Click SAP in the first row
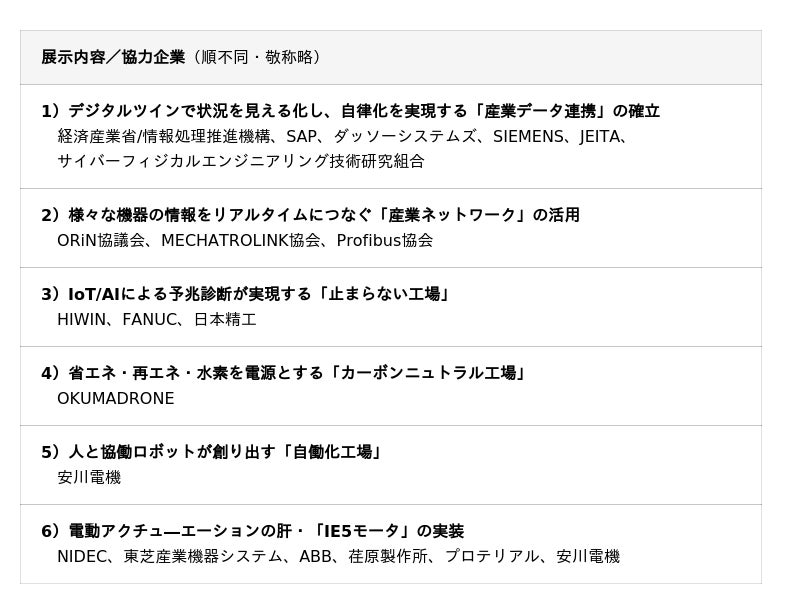 [303, 136]
